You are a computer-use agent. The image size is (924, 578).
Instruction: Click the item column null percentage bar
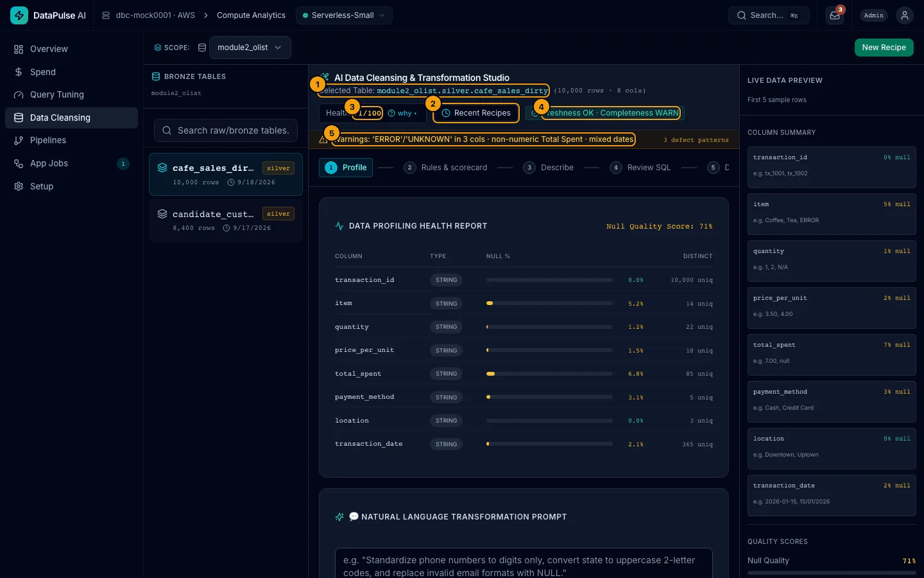pyautogui.click(x=549, y=303)
